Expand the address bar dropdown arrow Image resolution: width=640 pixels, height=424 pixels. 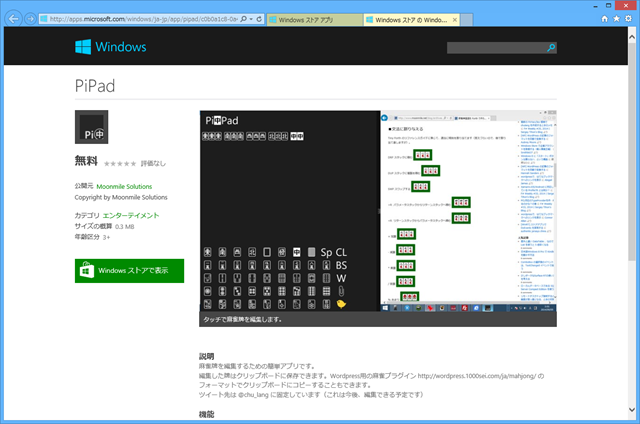tap(251, 19)
